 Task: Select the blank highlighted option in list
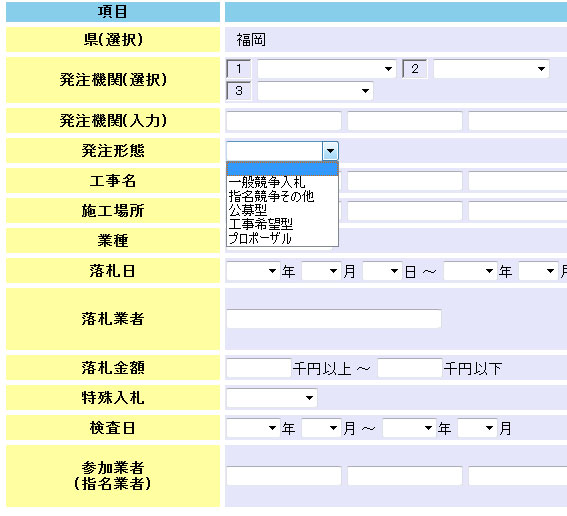click(282, 169)
